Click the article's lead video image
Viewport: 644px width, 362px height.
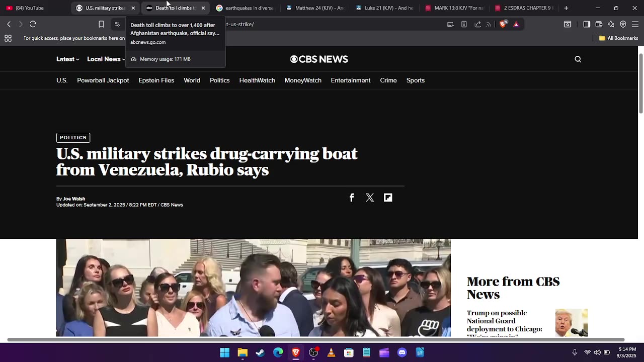coord(254,288)
